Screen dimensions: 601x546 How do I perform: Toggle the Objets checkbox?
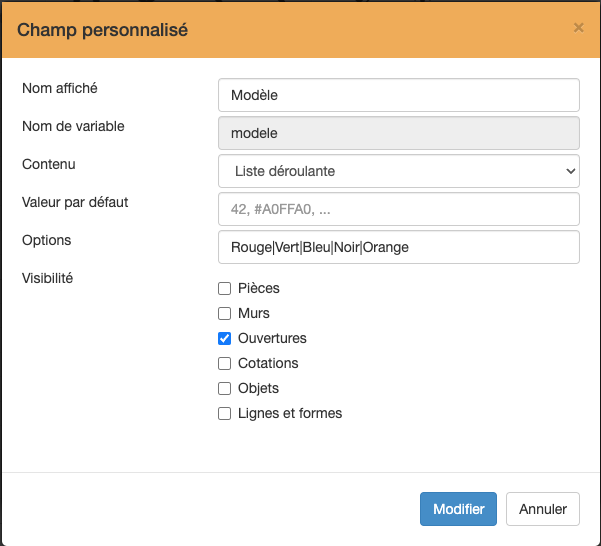[x=224, y=388]
